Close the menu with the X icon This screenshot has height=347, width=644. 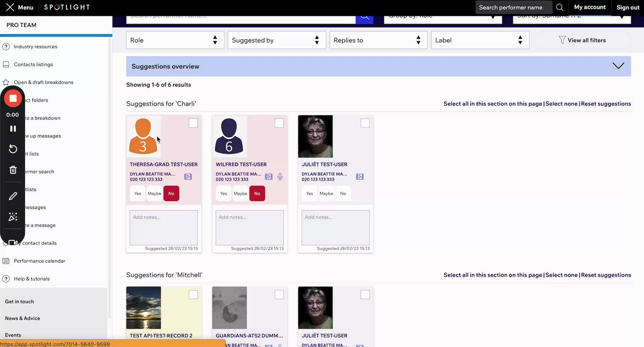tap(10, 7)
